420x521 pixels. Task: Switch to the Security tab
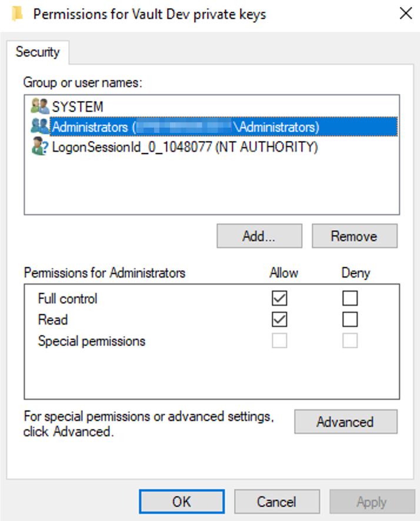tap(38, 52)
